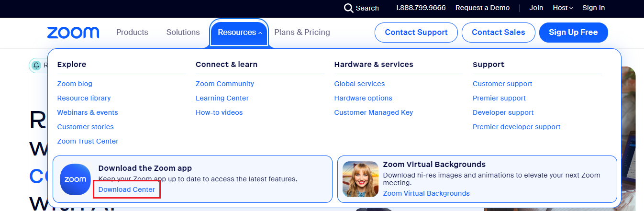Click the Connect & learn heading
Image resolution: width=644 pixels, height=211 pixels.
226,64
